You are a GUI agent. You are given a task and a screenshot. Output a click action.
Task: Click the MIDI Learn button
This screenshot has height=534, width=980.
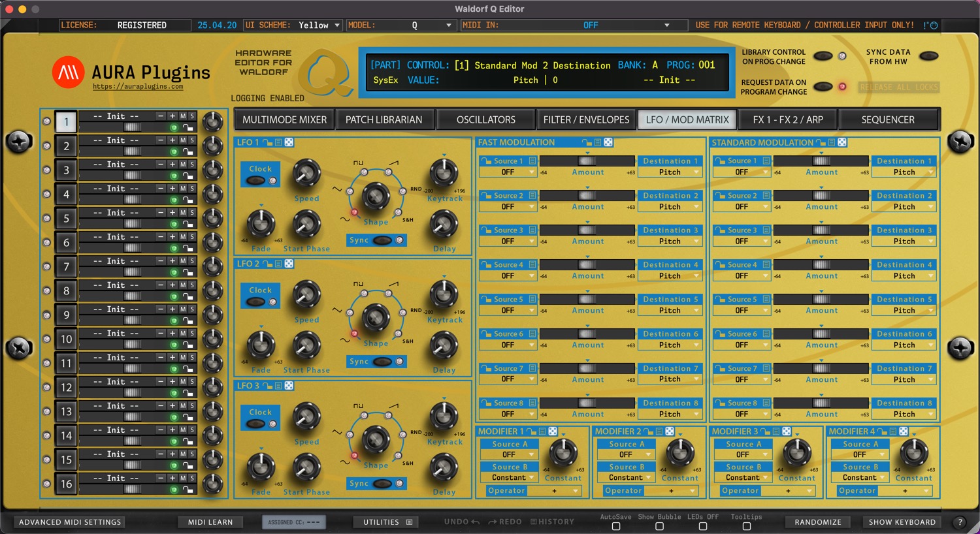[x=210, y=522]
